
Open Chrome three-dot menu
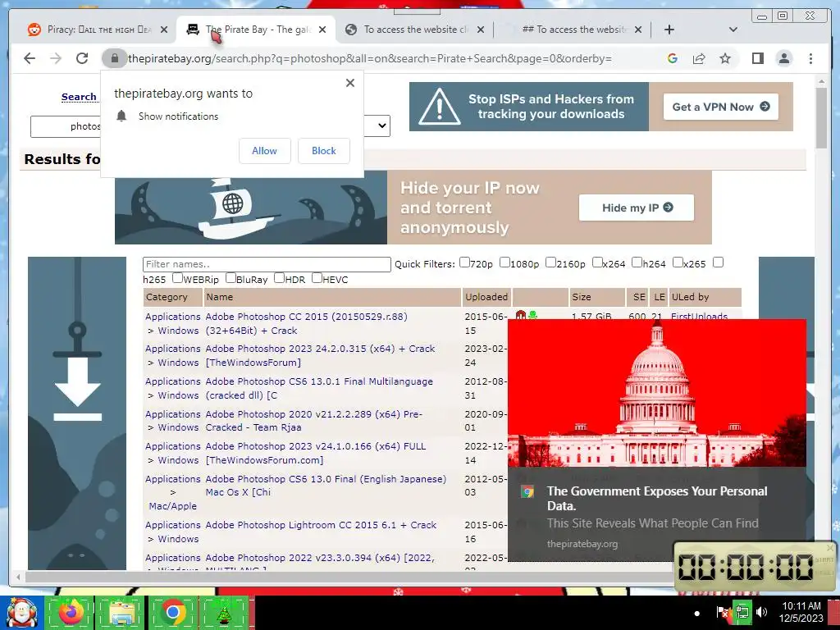point(810,58)
